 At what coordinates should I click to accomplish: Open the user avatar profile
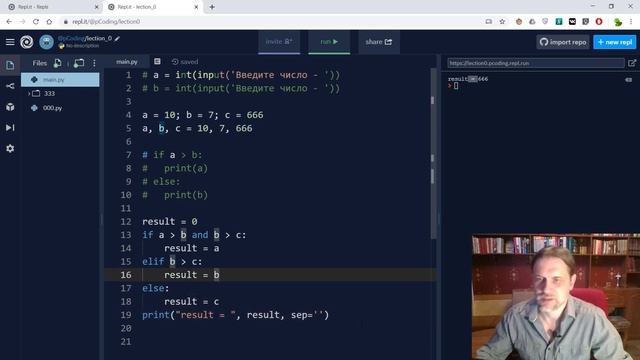(46, 42)
